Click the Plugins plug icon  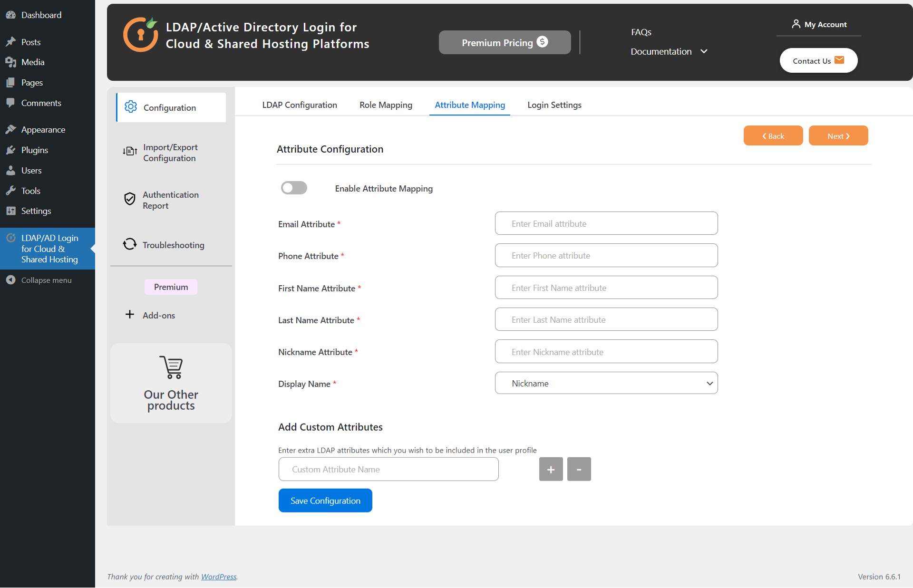point(10,150)
